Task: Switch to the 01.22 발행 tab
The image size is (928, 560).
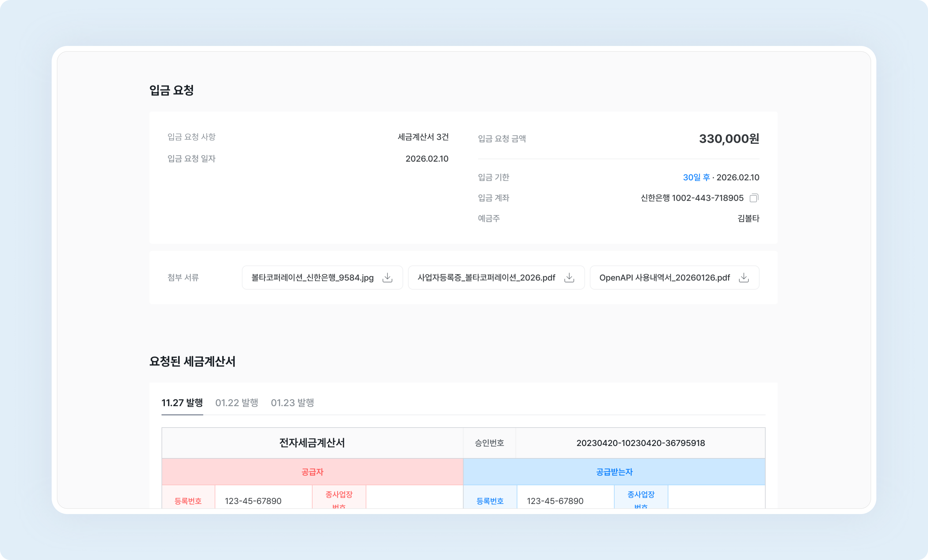Action: click(x=237, y=403)
